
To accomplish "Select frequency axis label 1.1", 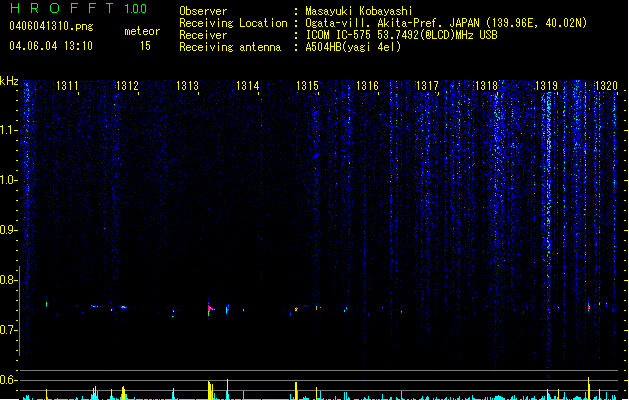I will (8, 130).
